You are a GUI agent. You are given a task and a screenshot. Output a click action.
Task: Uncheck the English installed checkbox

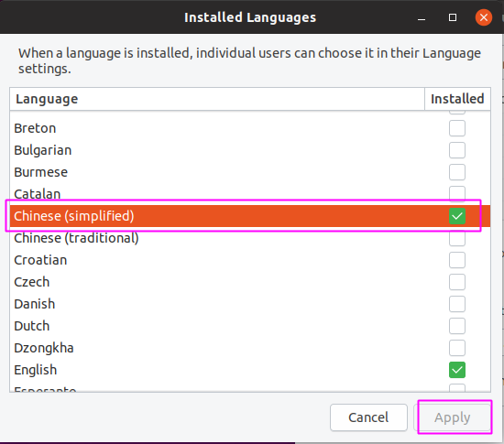457,370
